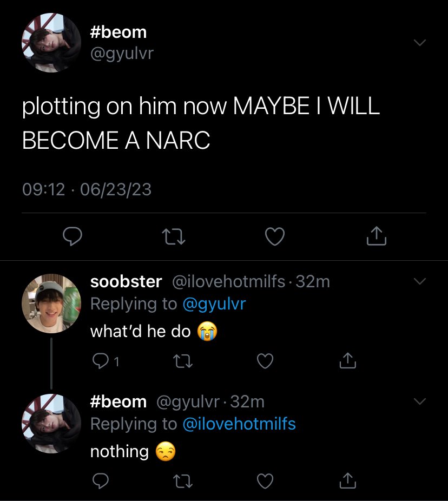The width and height of the screenshot is (448, 501).
Task: Share the 'nothing' reply tweet
Action: [348, 480]
